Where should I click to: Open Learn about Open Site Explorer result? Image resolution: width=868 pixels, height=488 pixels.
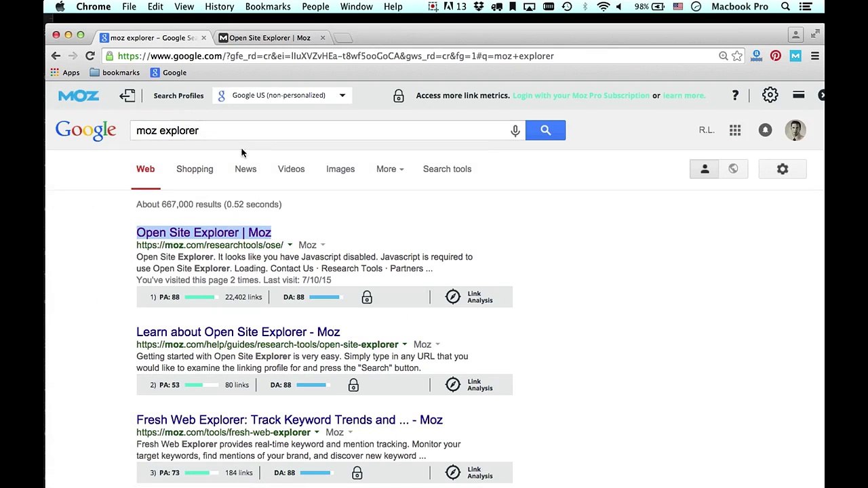coord(238,332)
